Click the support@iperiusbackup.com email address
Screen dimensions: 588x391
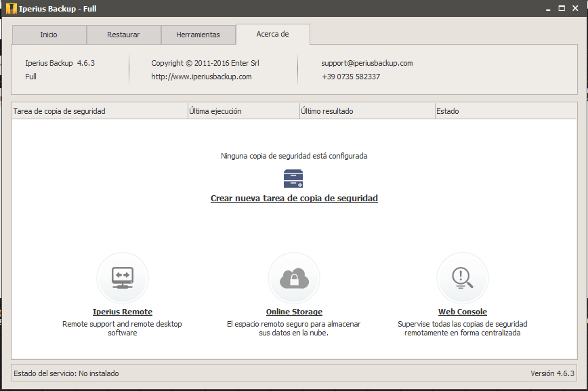366,63
